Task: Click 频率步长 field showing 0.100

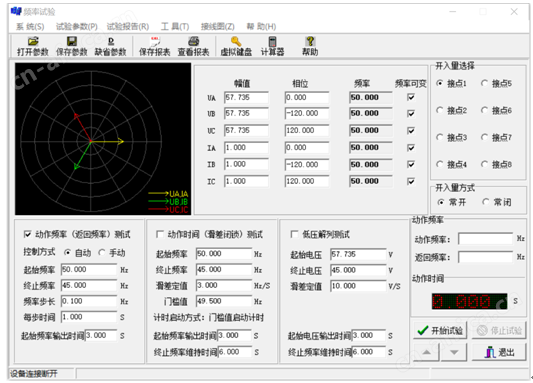Action: click(x=89, y=301)
